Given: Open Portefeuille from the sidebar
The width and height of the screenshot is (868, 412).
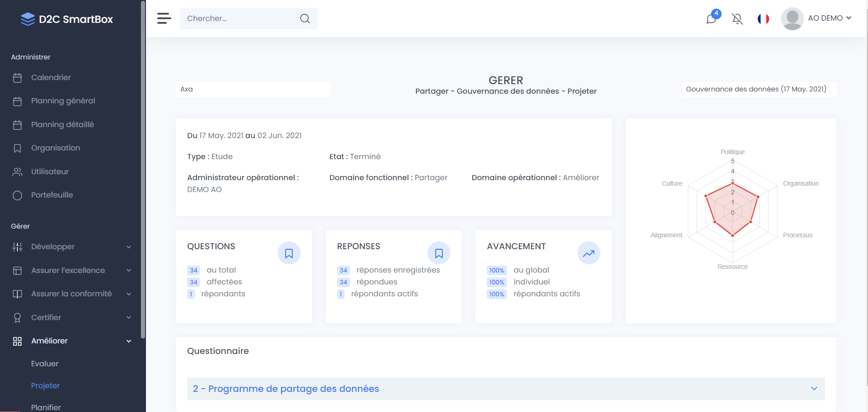Looking at the screenshot, I should click(x=52, y=195).
